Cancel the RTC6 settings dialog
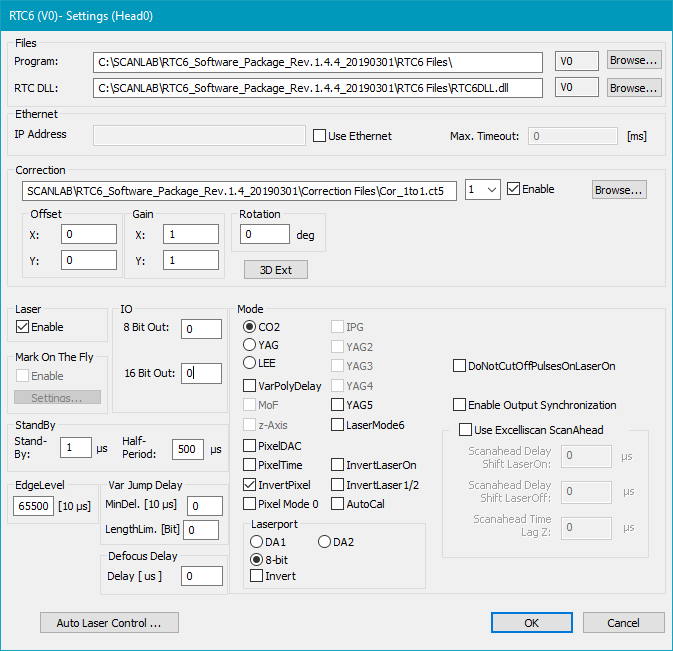Viewport: 673px width, 651px height. pyautogui.click(x=623, y=623)
